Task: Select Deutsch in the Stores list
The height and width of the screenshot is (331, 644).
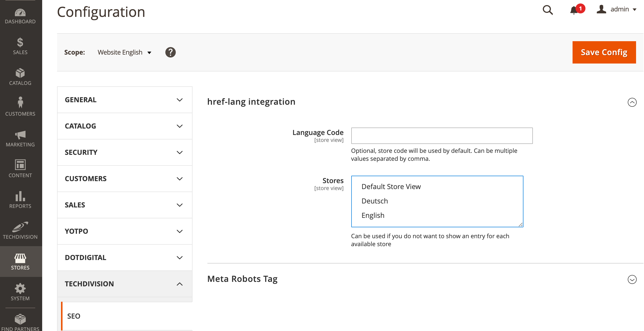Action: pyautogui.click(x=375, y=201)
